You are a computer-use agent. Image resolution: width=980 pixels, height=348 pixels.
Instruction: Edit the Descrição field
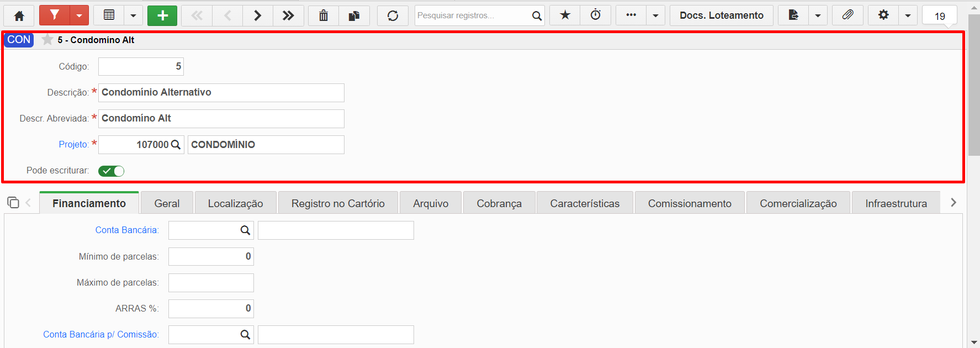[221, 93]
